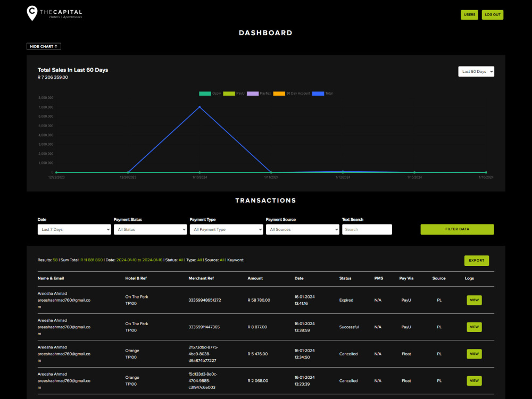Toggle the Payflex legend swatch
Image resolution: width=532 pixels, height=399 pixels.
(253, 94)
